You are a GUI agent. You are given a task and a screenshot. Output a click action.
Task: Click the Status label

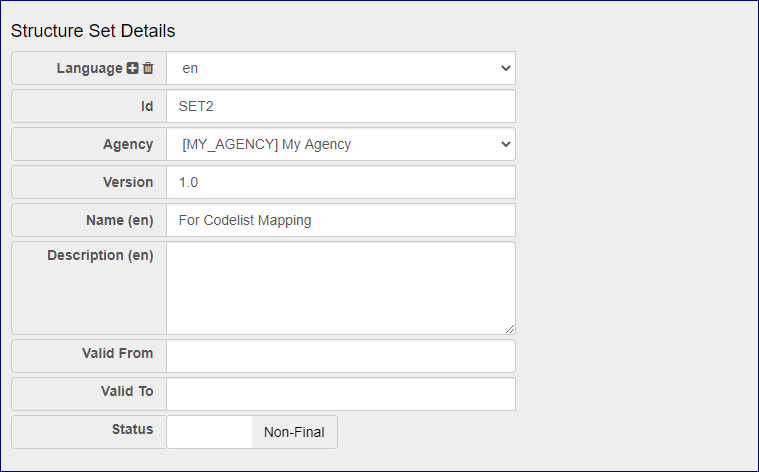coord(132,430)
